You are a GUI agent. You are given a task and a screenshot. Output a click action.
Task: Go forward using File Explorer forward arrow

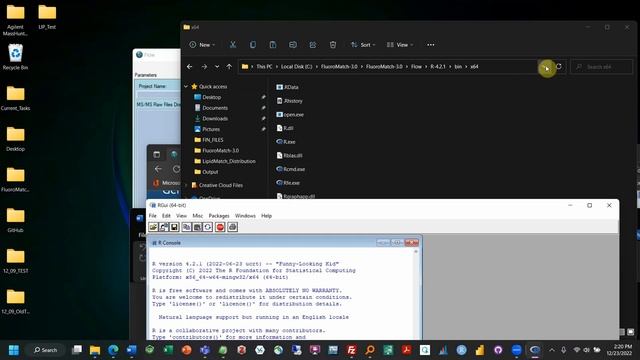(204, 67)
